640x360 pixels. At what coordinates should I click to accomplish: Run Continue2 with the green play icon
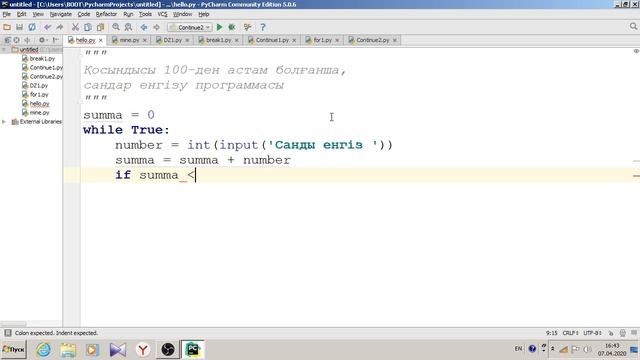(220, 27)
